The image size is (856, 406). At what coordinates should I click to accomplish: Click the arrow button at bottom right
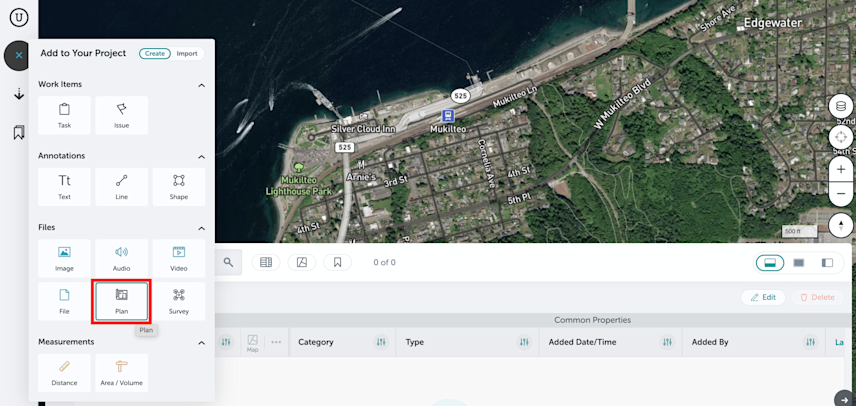[x=845, y=400]
